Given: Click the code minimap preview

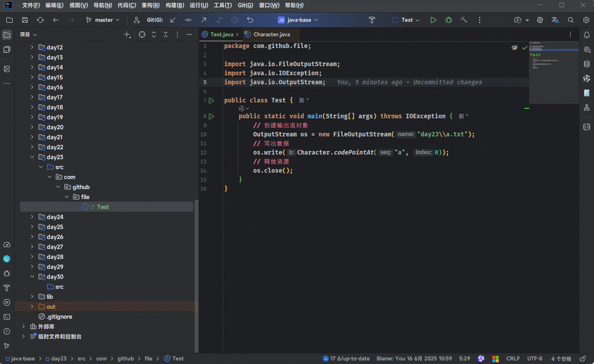Looking at the screenshot, I should 554,73.
